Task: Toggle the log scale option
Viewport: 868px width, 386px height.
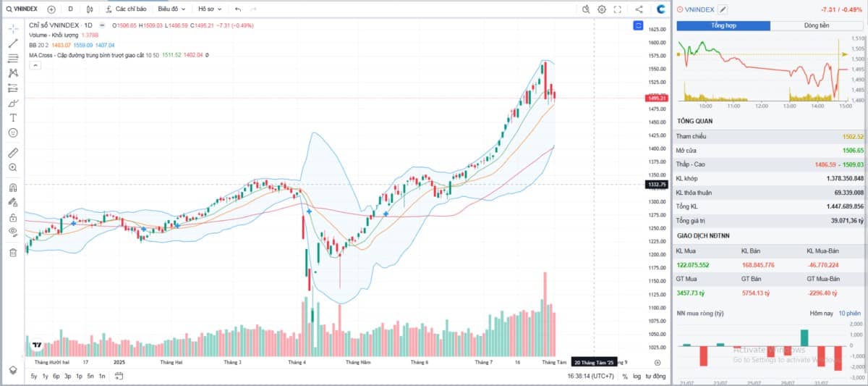Action: (x=637, y=376)
